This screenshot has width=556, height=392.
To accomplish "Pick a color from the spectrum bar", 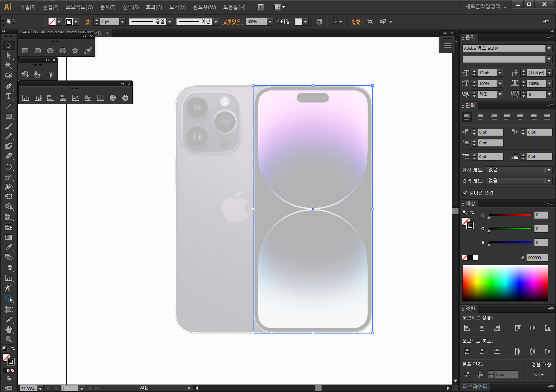I will (505, 283).
